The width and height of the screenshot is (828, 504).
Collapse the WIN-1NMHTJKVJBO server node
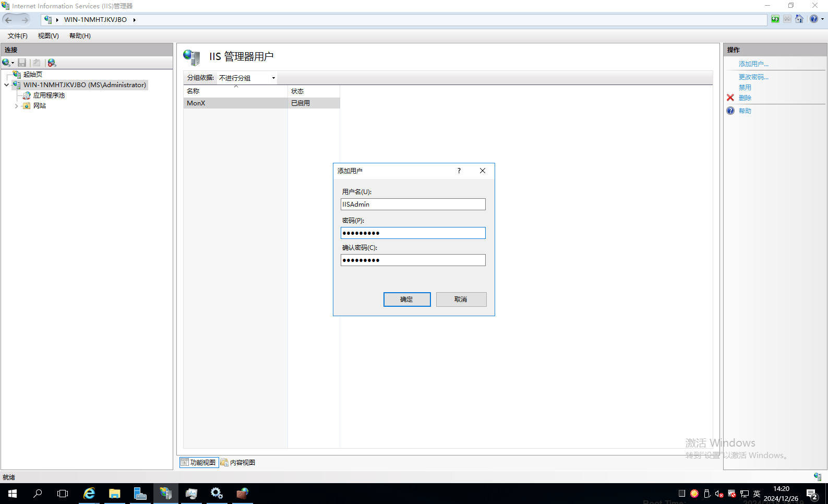6,85
